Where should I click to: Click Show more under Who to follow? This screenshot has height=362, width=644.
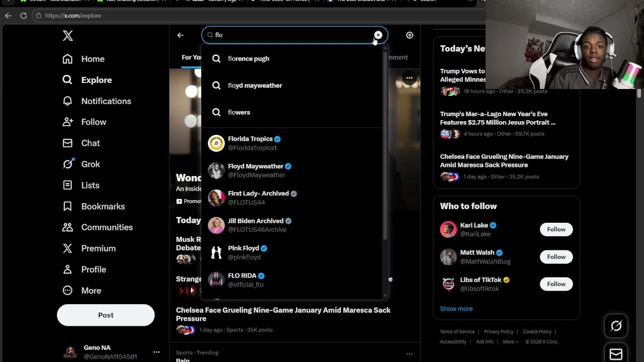tap(456, 309)
